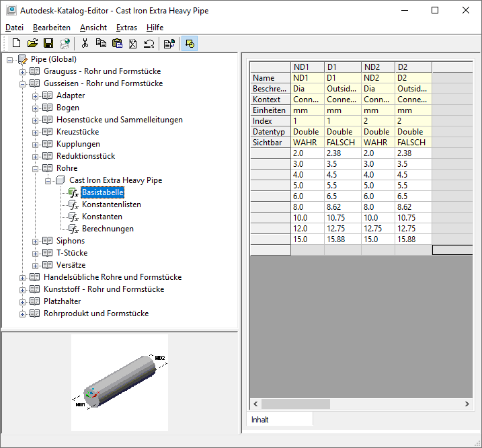Click book icon next to Rohre
482x448 pixels.
point(47,168)
